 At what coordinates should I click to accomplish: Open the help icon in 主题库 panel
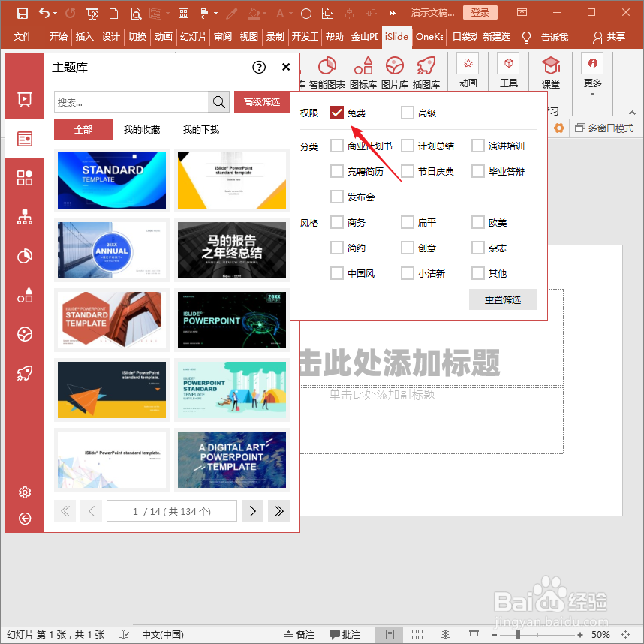click(x=259, y=67)
